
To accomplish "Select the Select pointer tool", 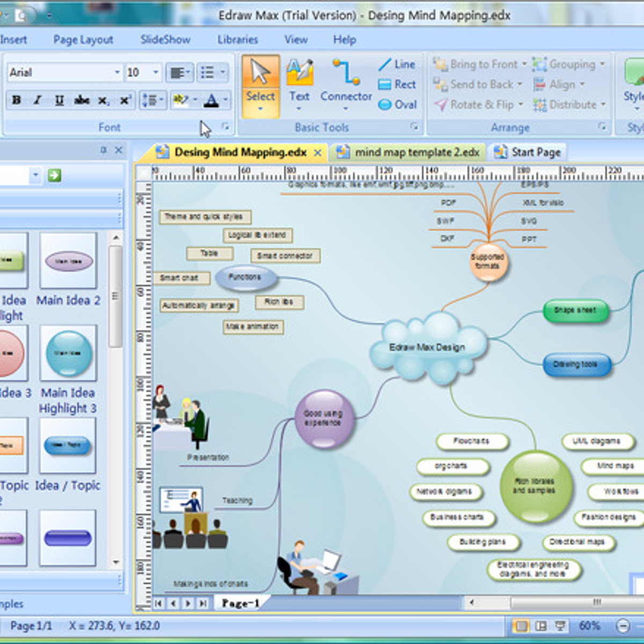I will coord(260,86).
